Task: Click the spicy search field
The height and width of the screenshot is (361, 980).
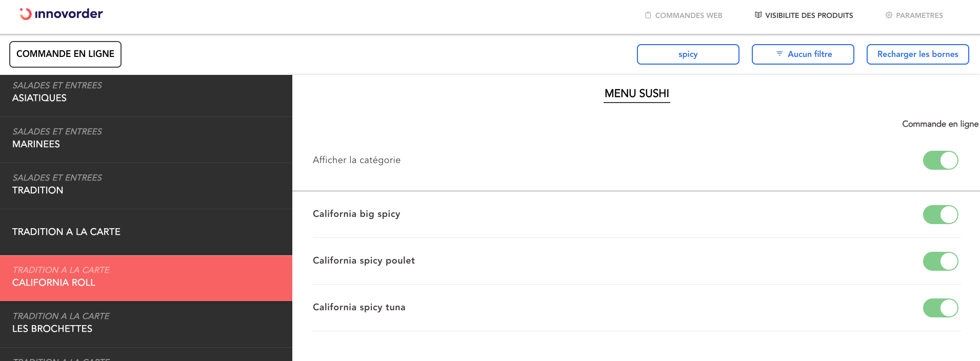Action: tap(688, 54)
